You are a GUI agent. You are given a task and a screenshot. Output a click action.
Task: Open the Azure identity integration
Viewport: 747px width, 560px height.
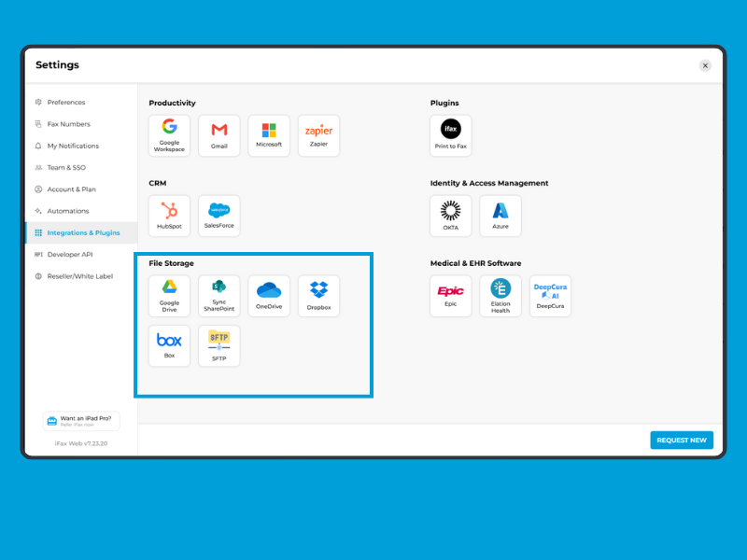500,216
